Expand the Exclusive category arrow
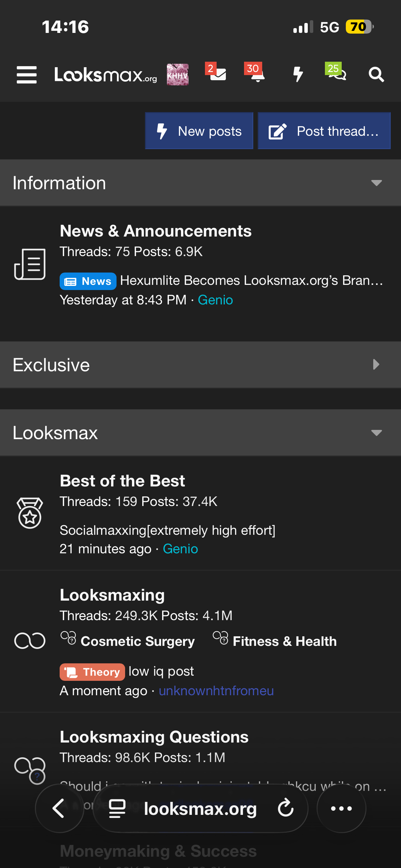This screenshot has height=868, width=401. (376, 364)
